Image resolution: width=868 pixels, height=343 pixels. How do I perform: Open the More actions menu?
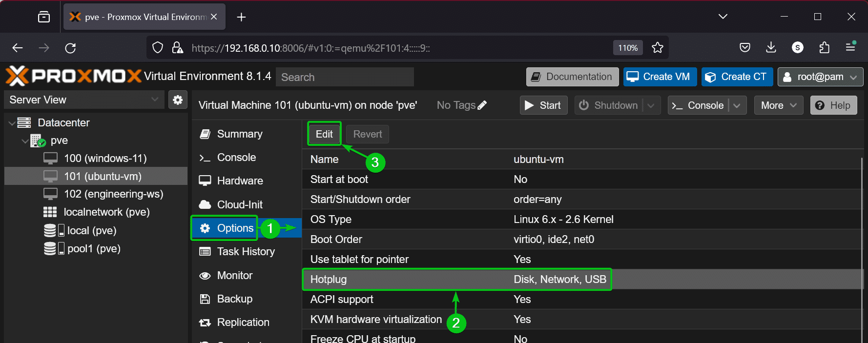click(779, 105)
